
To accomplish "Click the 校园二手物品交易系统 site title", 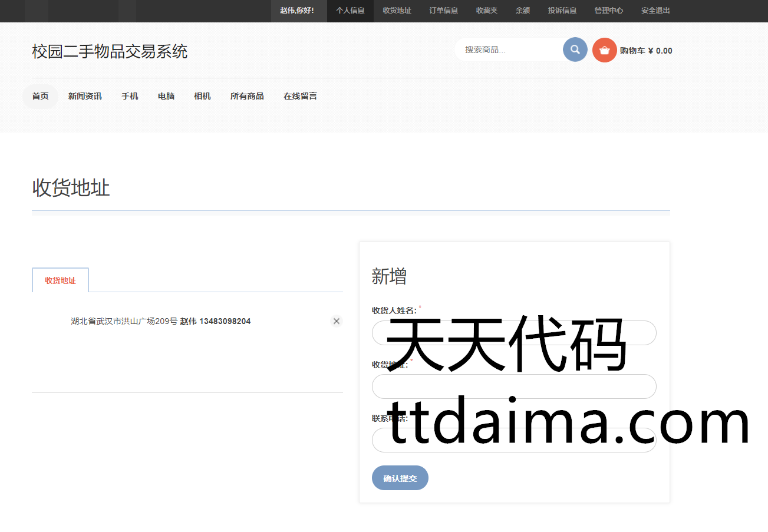I will pyautogui.click(x=110, y=52).
